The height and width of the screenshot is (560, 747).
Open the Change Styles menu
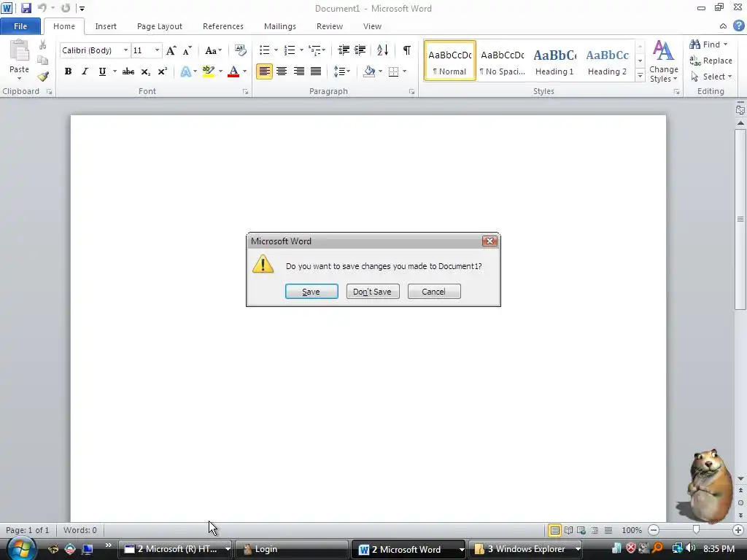coord(663,61)
